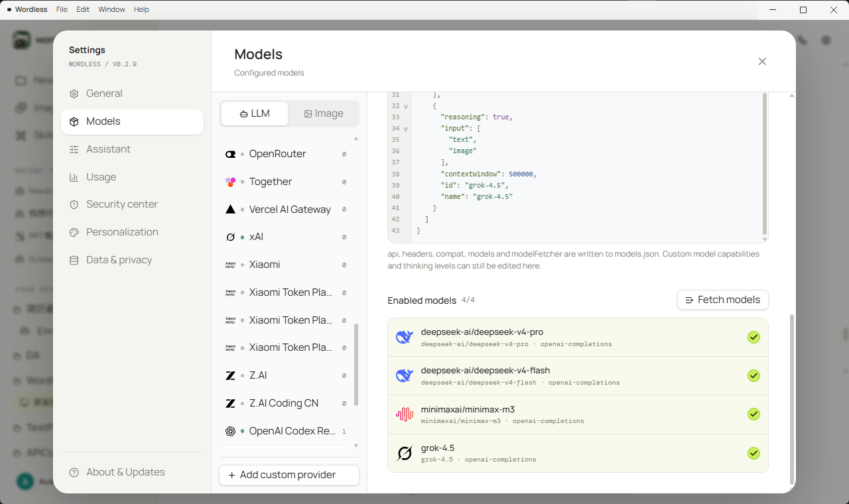This screenshot has height=504, width=849.
Task: Open Data & privacy settings
Action: 132,260
